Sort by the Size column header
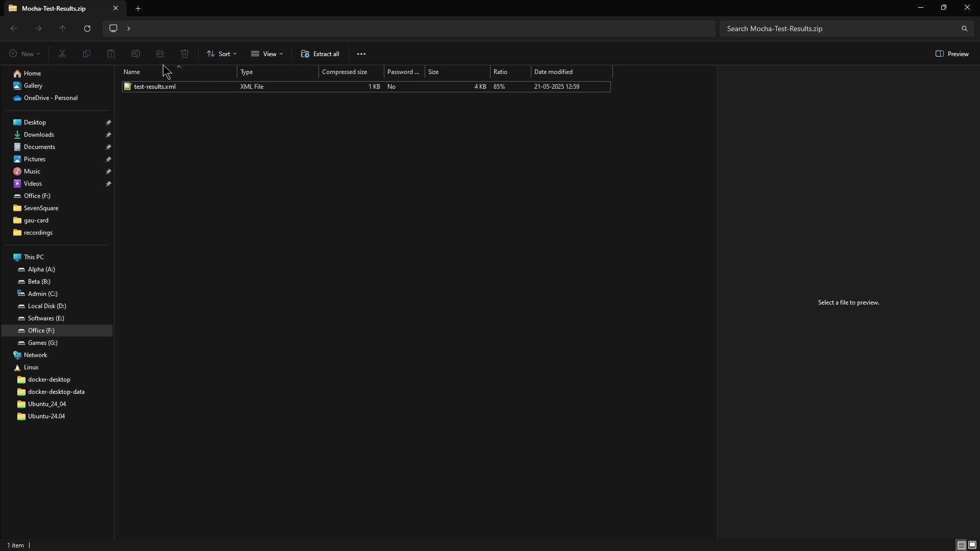 (x=458, y=72)
